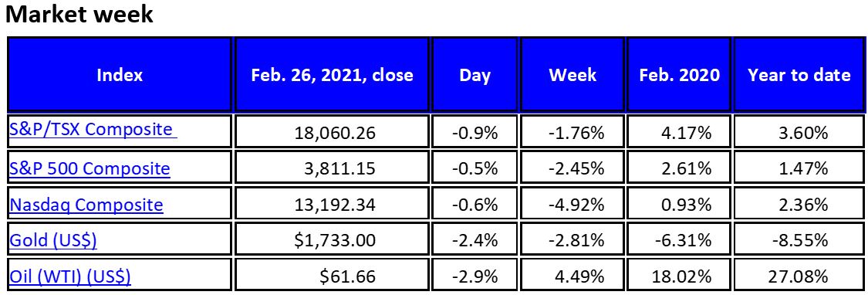Image resolution: width=868 pixels, height=295 pixels.
Task: Click the Market week heading
Action: click(79, 14)
